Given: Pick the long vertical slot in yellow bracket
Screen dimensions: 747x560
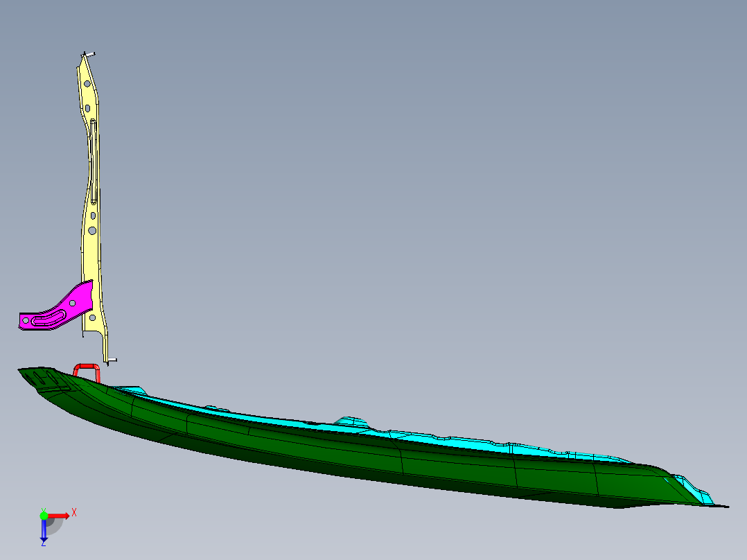Looking at the screenshot, I should click(x=94, y=162).
